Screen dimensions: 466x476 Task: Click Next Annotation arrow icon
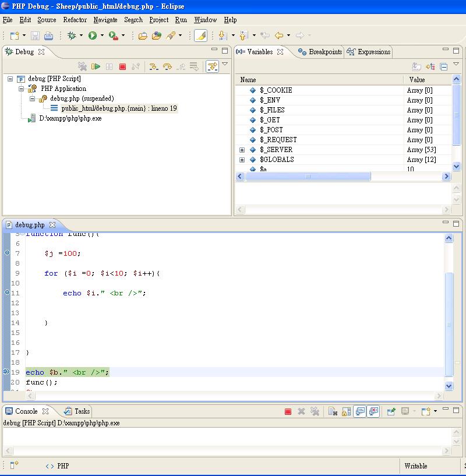coord(223,36)
